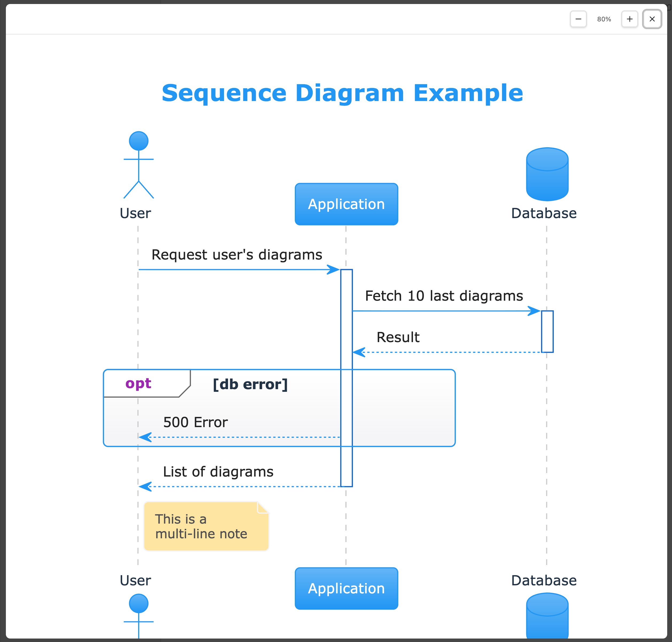Select the User actor figure at top

139,165
